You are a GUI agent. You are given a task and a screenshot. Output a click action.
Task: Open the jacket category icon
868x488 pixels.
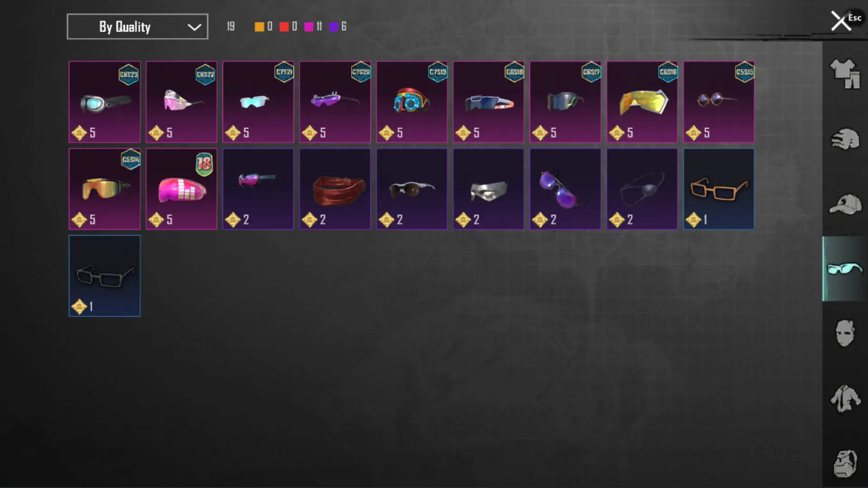[845, 399]
